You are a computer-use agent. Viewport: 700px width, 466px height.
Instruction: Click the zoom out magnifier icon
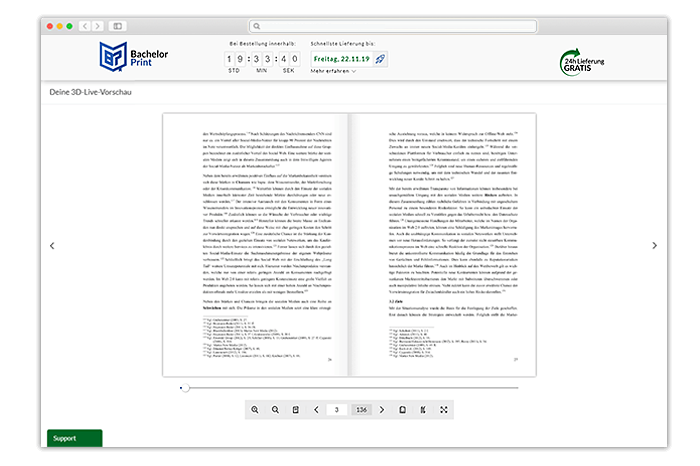click(x=275, y=410)
